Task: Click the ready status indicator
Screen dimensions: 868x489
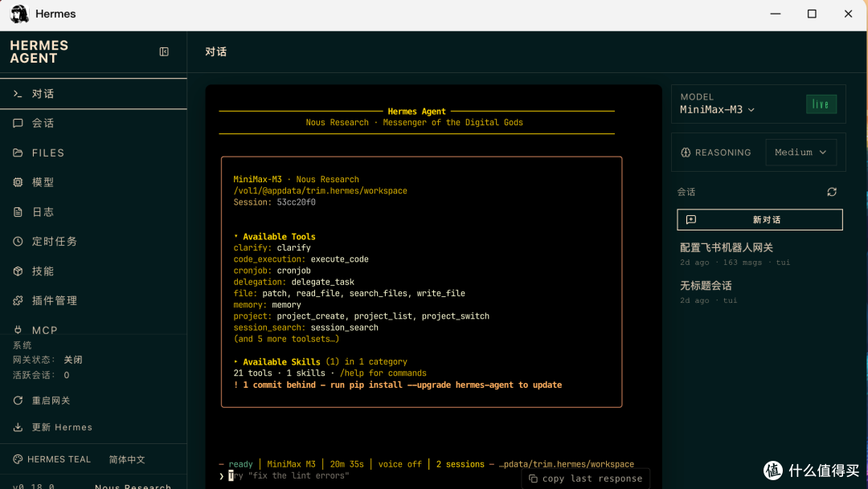Action: click(240, 464)
